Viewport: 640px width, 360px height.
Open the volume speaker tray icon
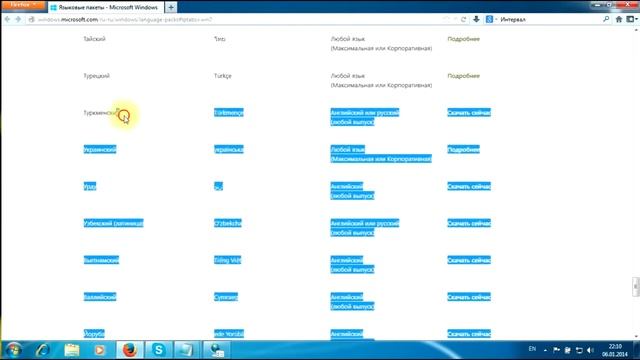tap(590, 350)
